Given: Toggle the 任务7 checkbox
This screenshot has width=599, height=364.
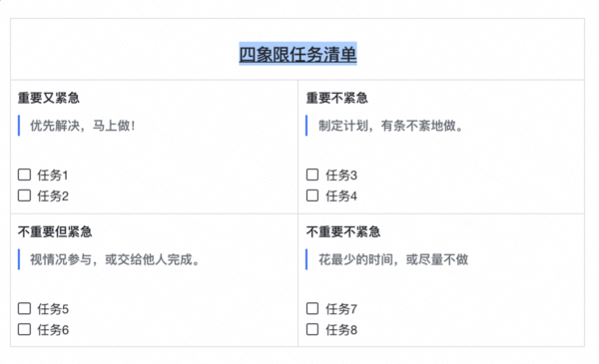Looking at the screenshot, I should [312, 308].
